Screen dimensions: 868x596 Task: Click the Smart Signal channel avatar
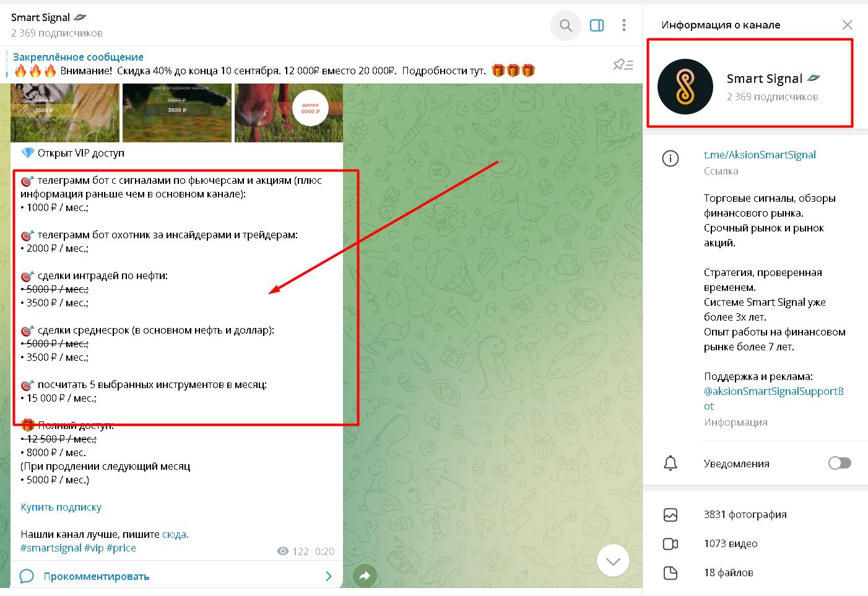685,87
